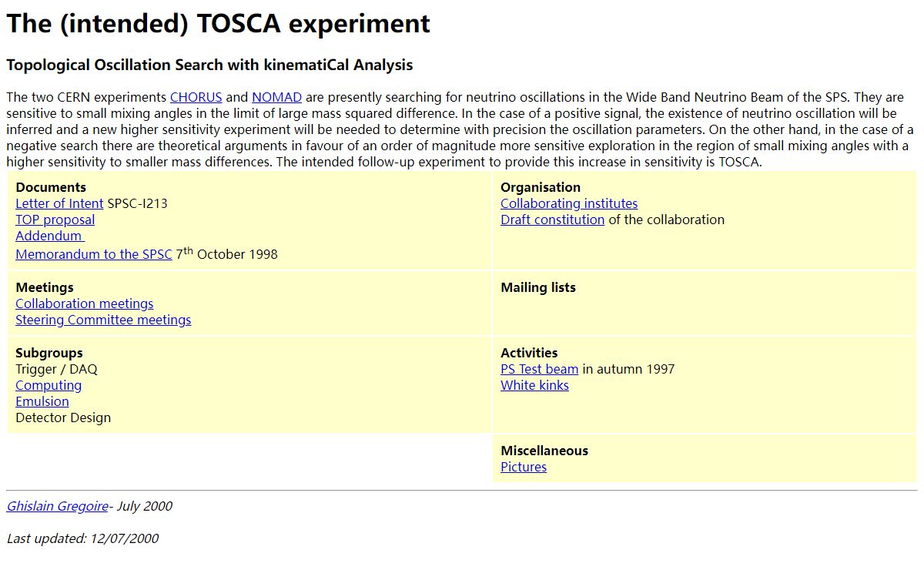The image size is (924, 570).
Task: Open the PS Test beam link
Action: (539, 369)
